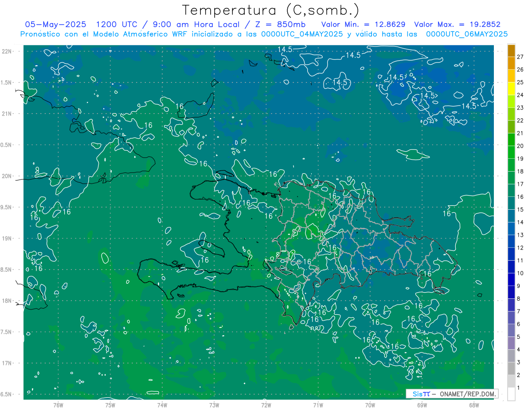Click the "16" label on the color scale
Image resolution: width=532 pixels, height=411 pixels.
[520, 197]
